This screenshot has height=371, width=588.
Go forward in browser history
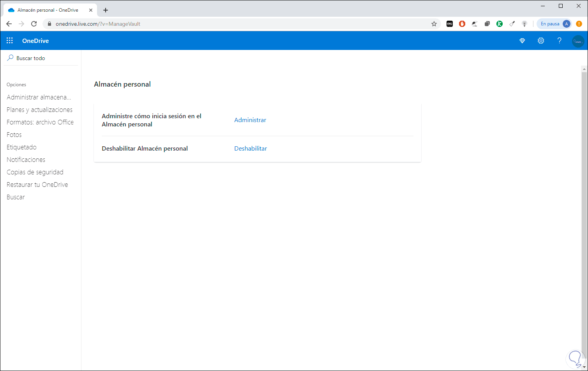[21, 24]
